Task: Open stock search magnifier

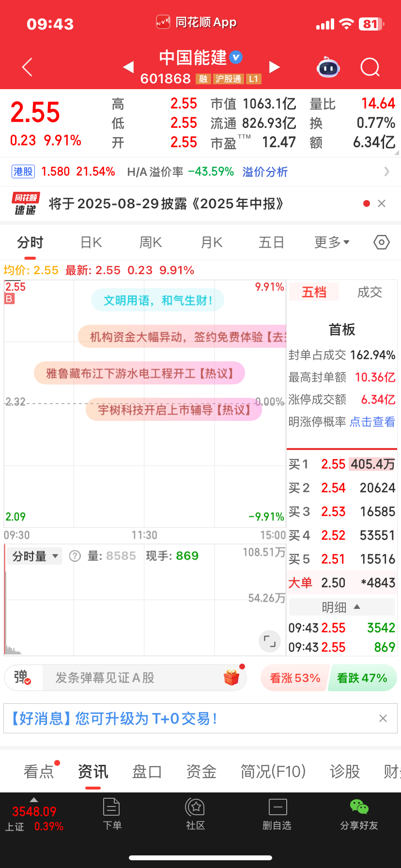Action: (370, 67)
